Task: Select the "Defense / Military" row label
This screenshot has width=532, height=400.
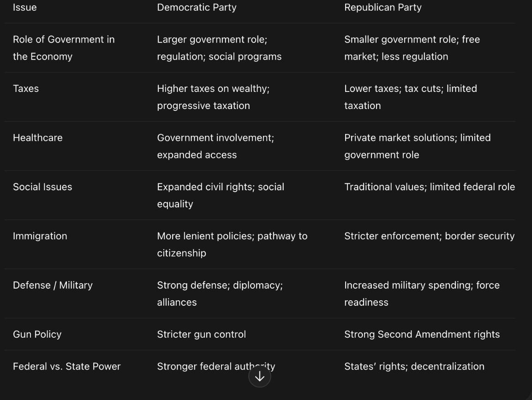Action: click(53, 285)
